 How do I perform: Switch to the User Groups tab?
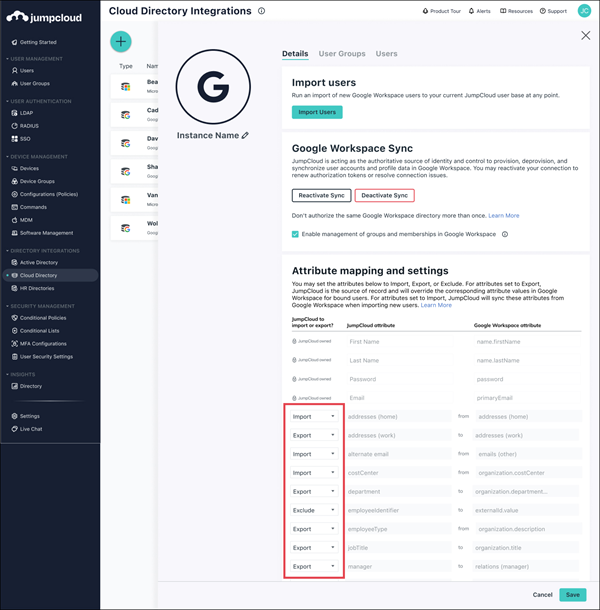(341, 54)
